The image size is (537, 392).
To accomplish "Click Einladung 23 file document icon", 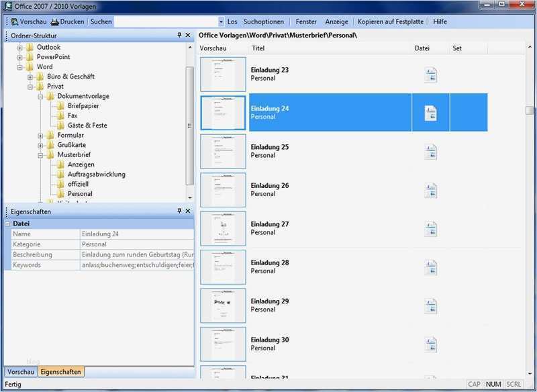I will [x=430, y=75].
